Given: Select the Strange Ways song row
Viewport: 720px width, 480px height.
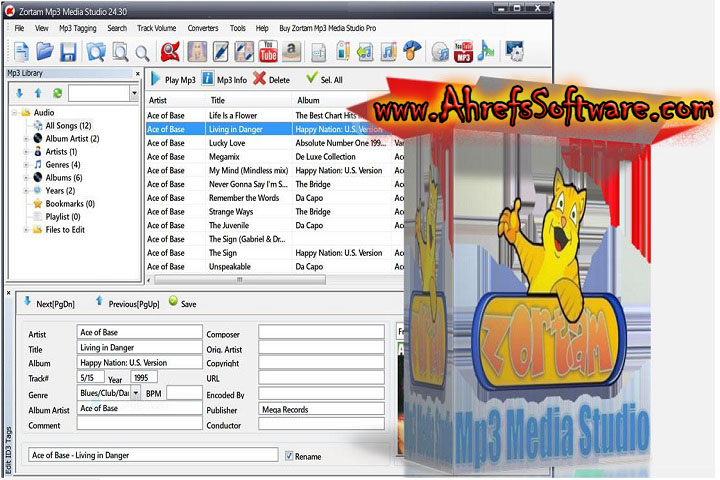Looking at the screenshot, I should point(275,211).
